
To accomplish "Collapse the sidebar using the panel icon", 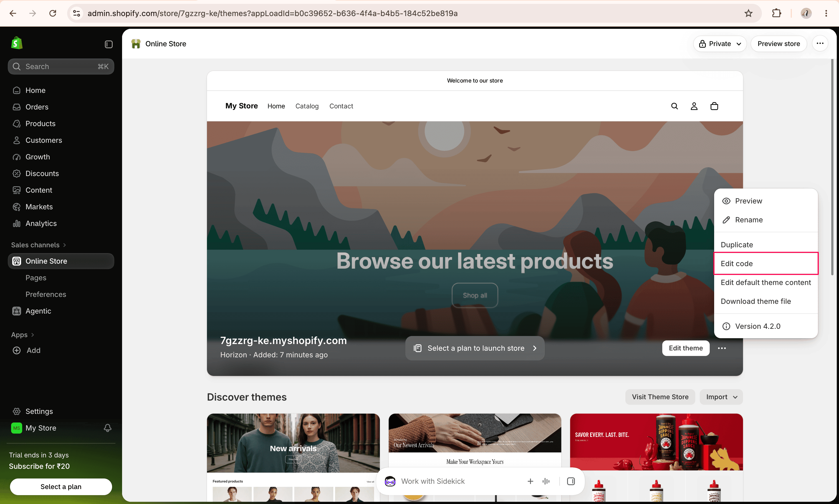I will click(108, 44).
